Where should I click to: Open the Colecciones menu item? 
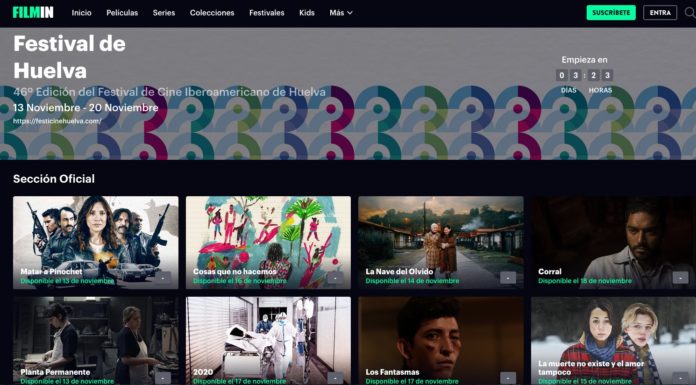pyautogui.click(x=212, y=13)
